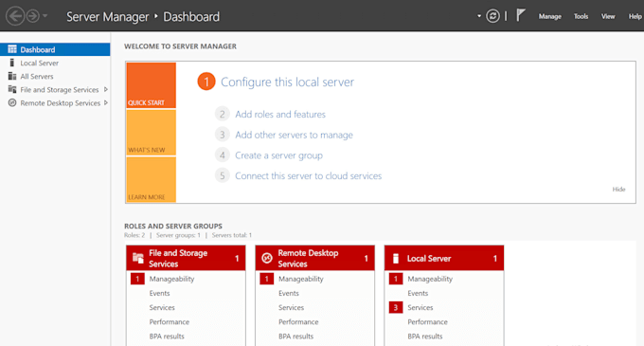
Task: Open BPA results in File and Storage tile
Action: 167,337
